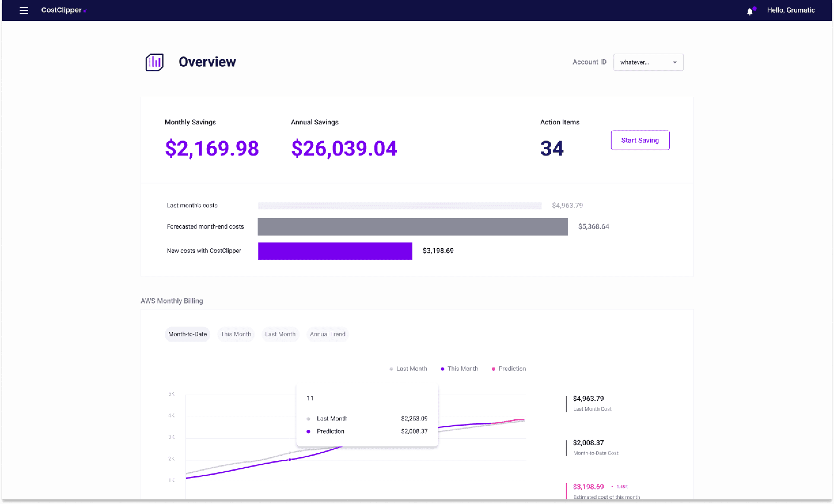Click the 1.48% increase indicator
Viewport: 834px width, 504px height.
coord(619,487)
